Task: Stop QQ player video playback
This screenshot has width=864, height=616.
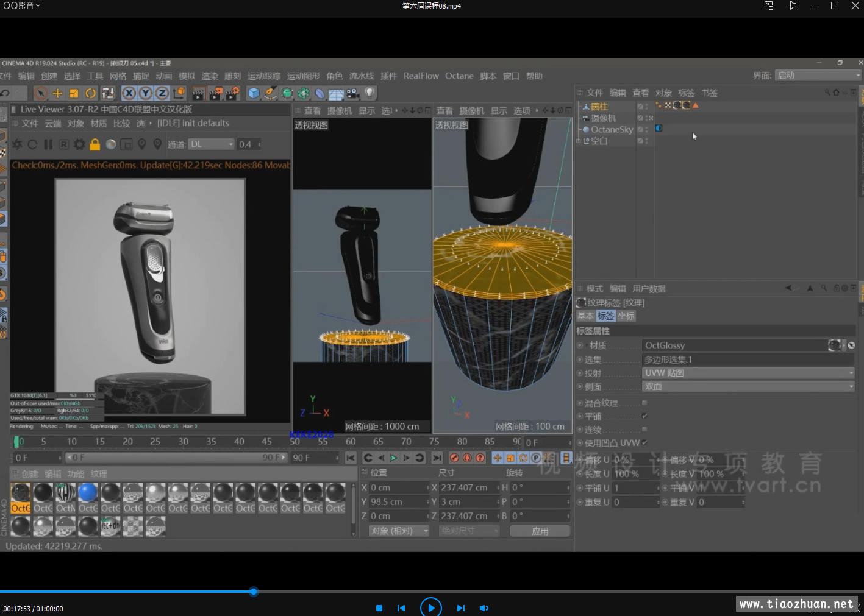Action: coord(379,608)
